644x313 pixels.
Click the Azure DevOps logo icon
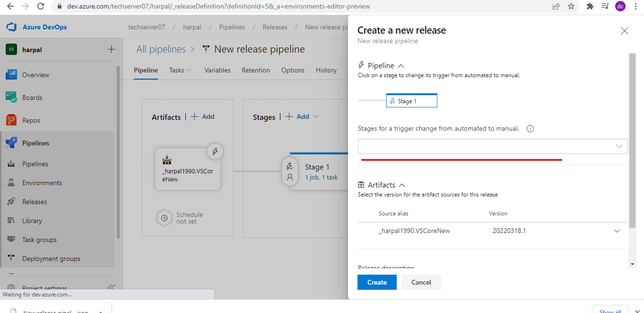click(x=11, y=27)
